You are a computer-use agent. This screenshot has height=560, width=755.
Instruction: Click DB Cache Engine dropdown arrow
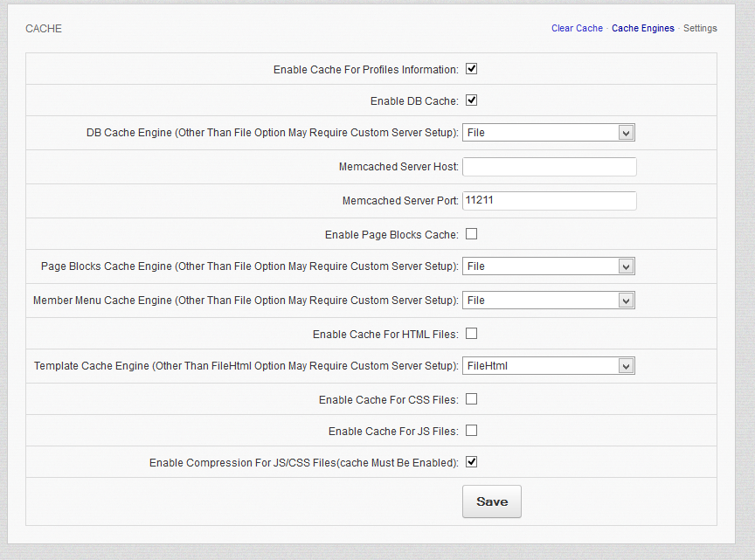click(625, 133)
